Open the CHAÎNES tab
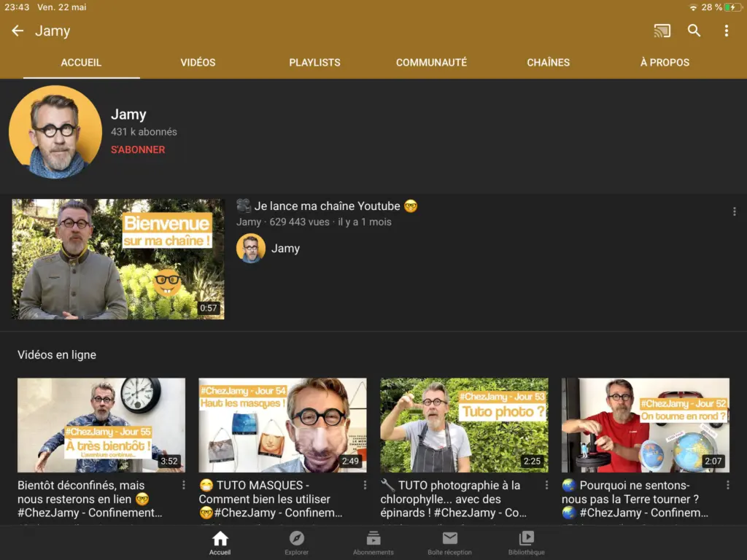Image resolution: width=747 pixels, height=560 pixels. click(548, 63)
